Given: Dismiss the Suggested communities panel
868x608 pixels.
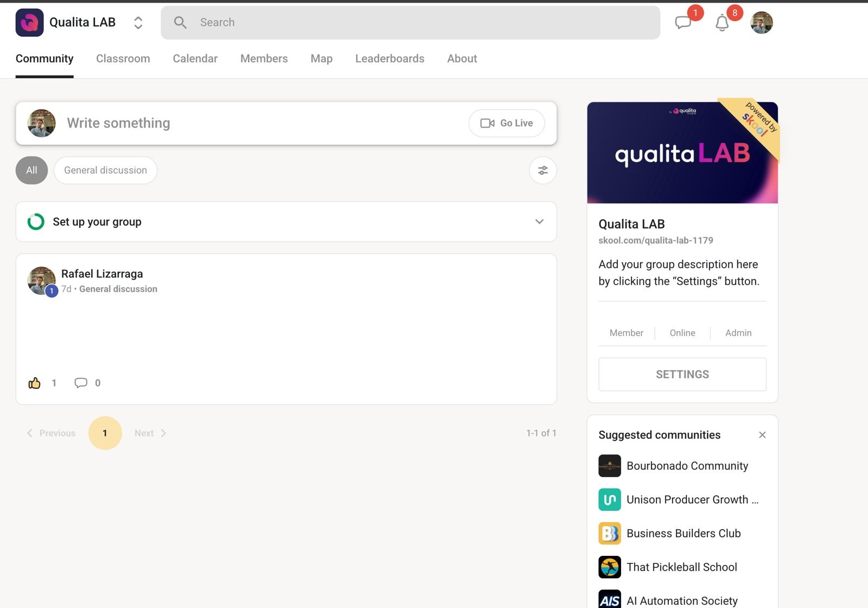Looking at the screenshot, I should tap(762, 435).
